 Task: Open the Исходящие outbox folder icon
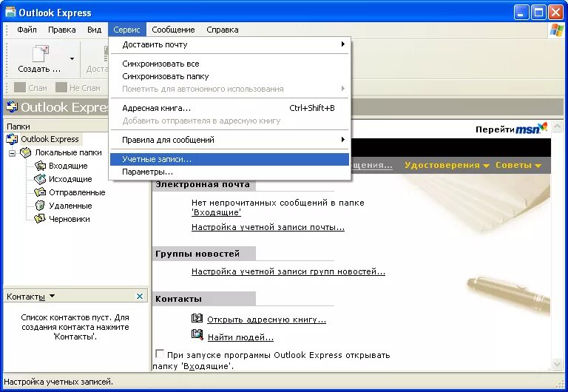[x=40, y=179]
